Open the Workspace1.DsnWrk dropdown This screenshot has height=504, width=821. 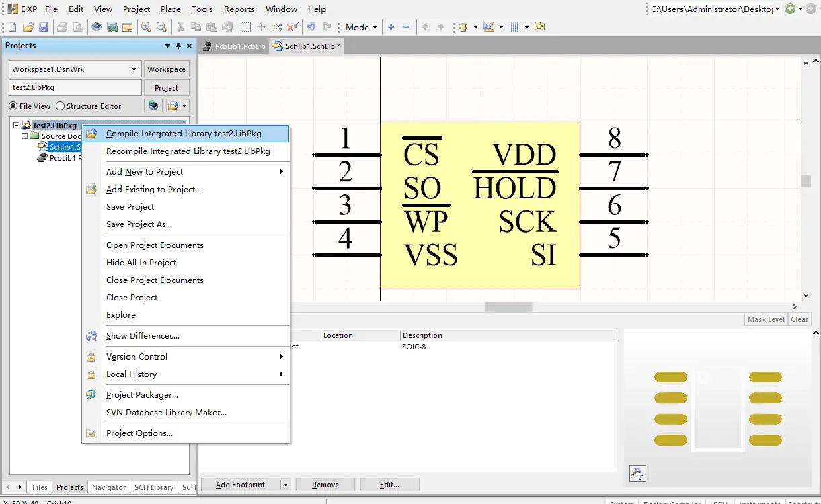click(133, 69)
